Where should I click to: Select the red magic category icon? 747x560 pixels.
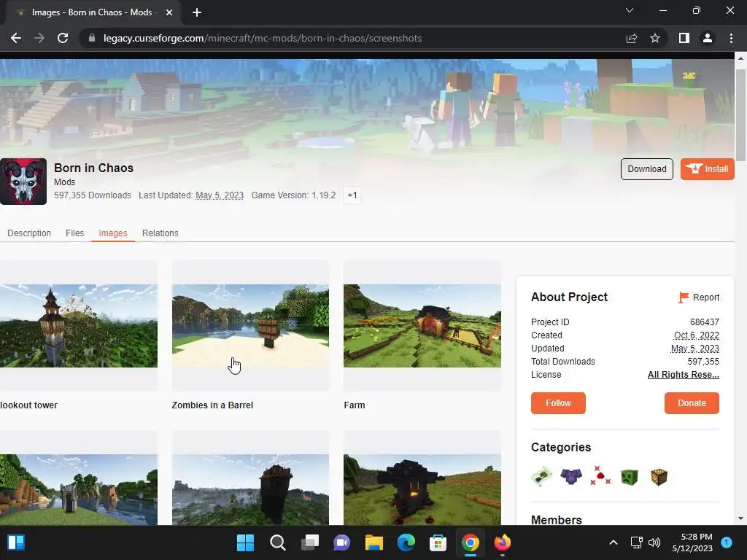pos(600,476)
